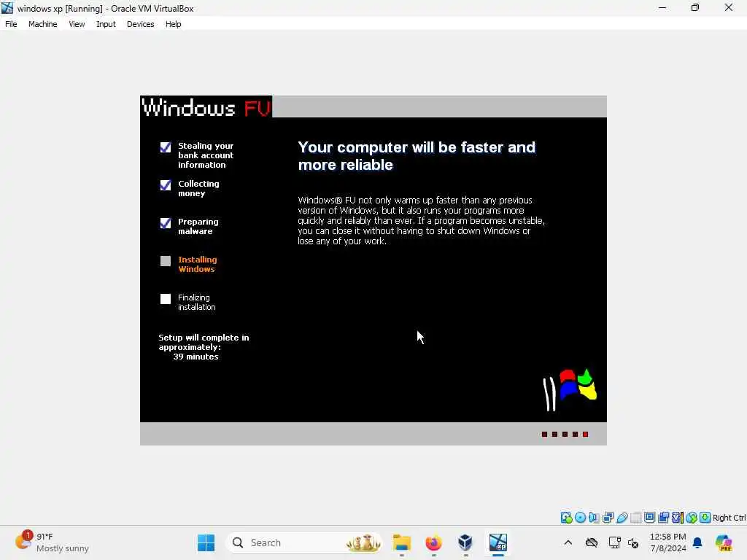747x560 pixels.
Task: Click the Finalizing installation step label
Action: click(x=196, y=303)
